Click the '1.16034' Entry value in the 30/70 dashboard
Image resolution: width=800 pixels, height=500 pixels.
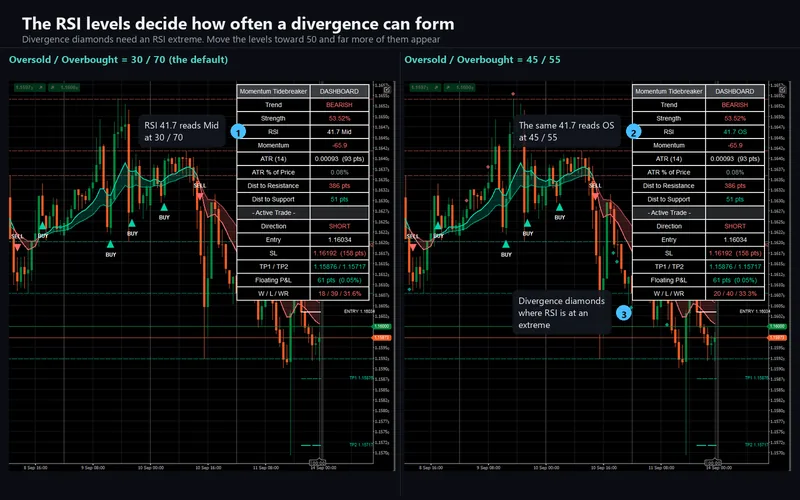point(339,240)
